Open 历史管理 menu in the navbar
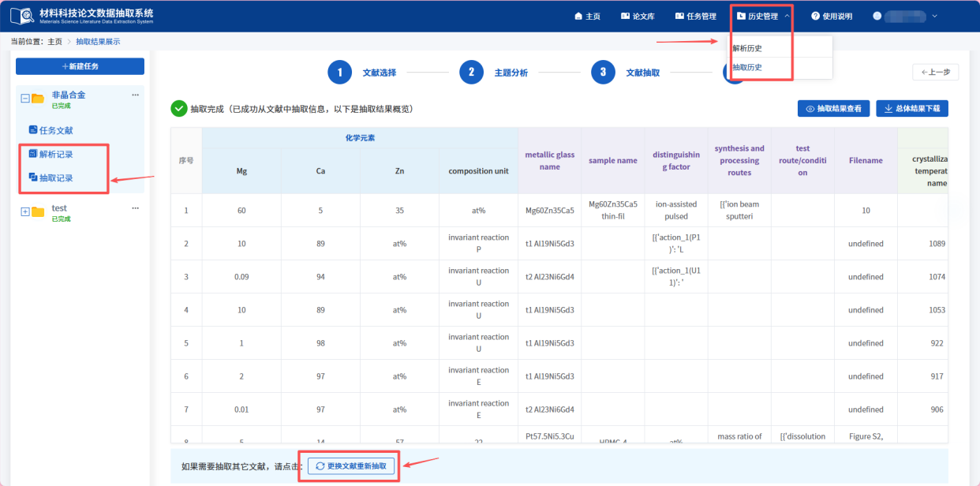The width and height of the screenshot is (980, 486). (x=762, y=16)
